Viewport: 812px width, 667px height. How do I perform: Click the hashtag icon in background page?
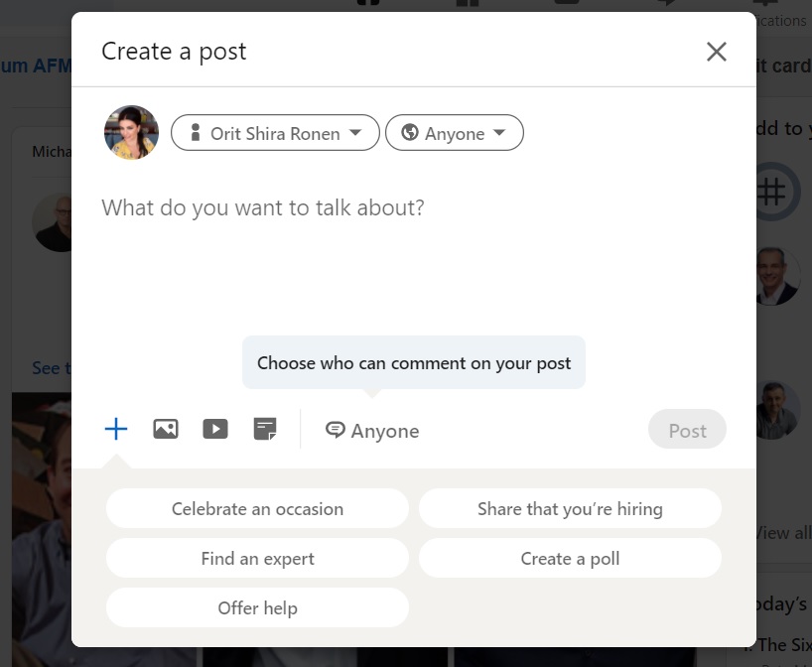771,192
